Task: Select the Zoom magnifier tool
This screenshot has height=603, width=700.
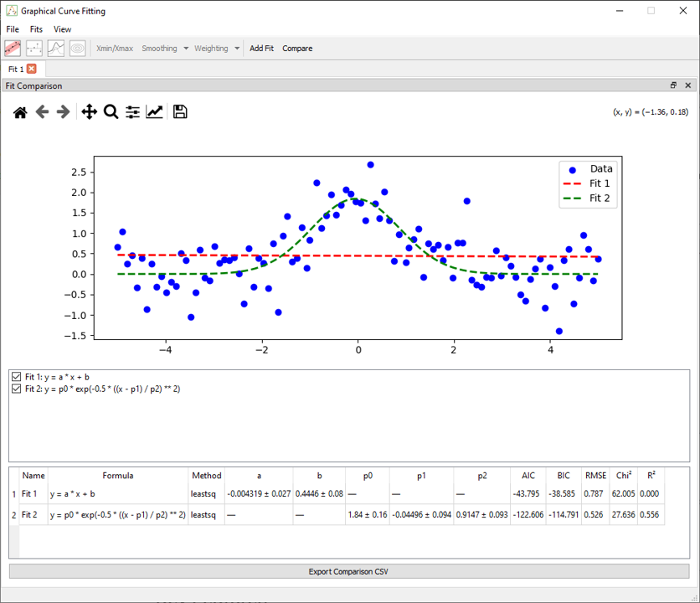Action: tap(111, 111)
